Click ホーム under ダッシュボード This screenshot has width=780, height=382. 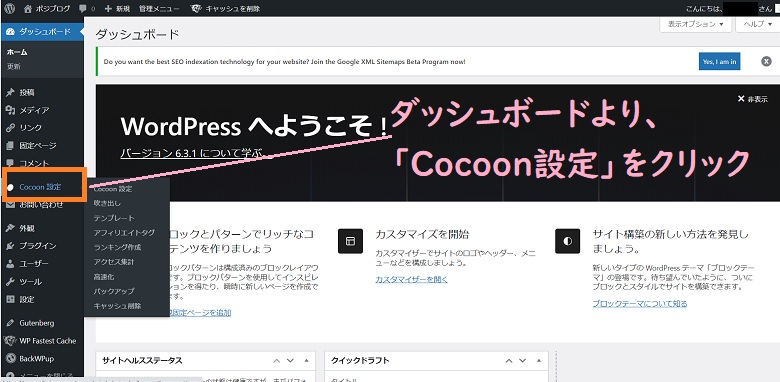[x=17, y=52]
